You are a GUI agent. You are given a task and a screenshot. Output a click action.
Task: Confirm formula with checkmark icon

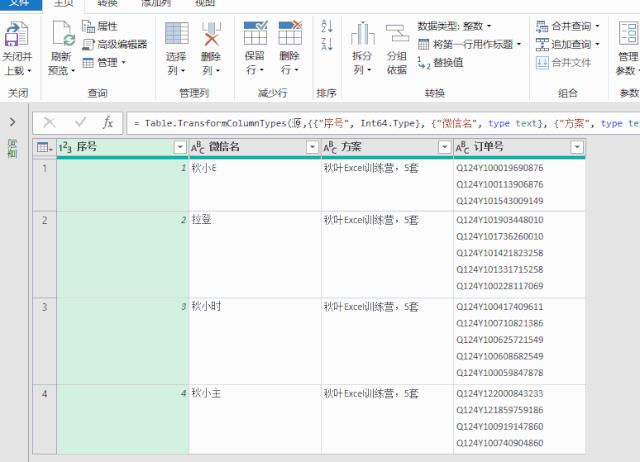pos(80,122)
